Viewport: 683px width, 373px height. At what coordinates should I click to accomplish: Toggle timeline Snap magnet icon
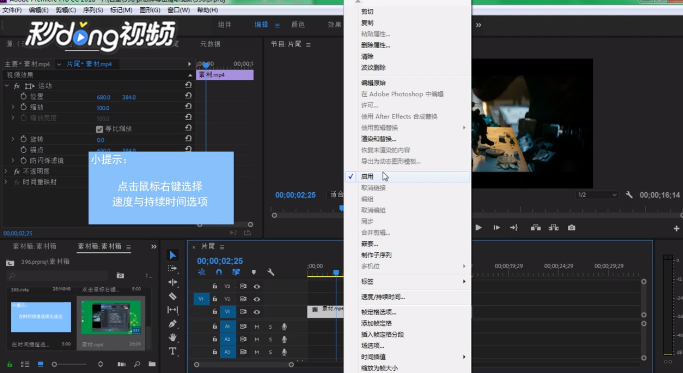click(219, 272)
